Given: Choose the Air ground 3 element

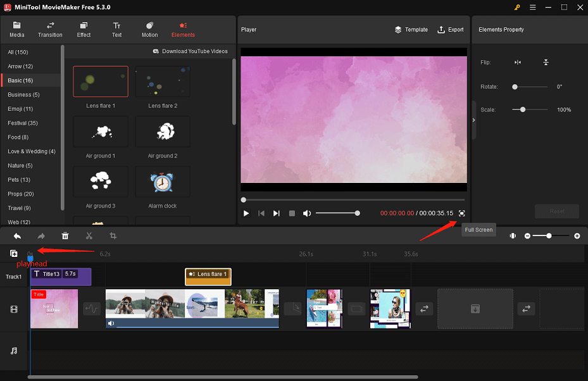Looking at the screenshot, I should [x=101, y=182].
